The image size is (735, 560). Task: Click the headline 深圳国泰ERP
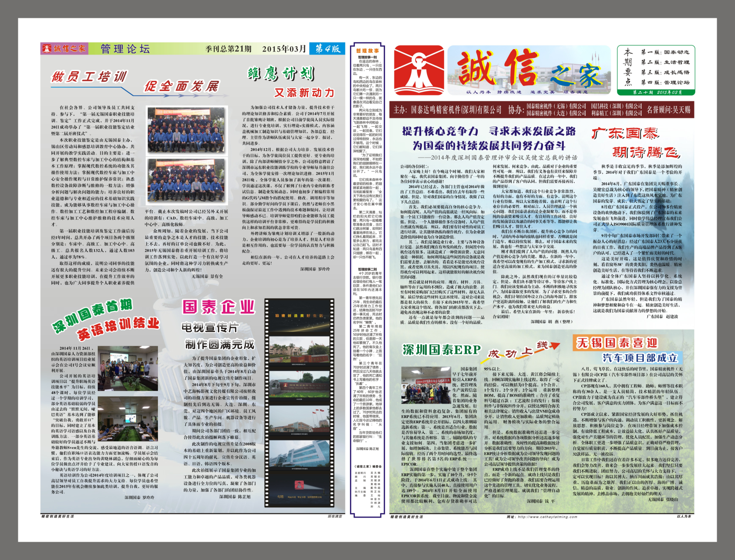(x=441, y=350)
